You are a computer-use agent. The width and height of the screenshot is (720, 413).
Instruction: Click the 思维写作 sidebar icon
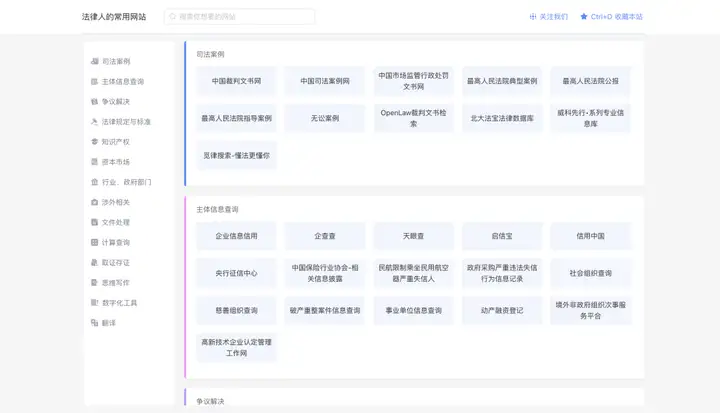(x=95, y=283)
